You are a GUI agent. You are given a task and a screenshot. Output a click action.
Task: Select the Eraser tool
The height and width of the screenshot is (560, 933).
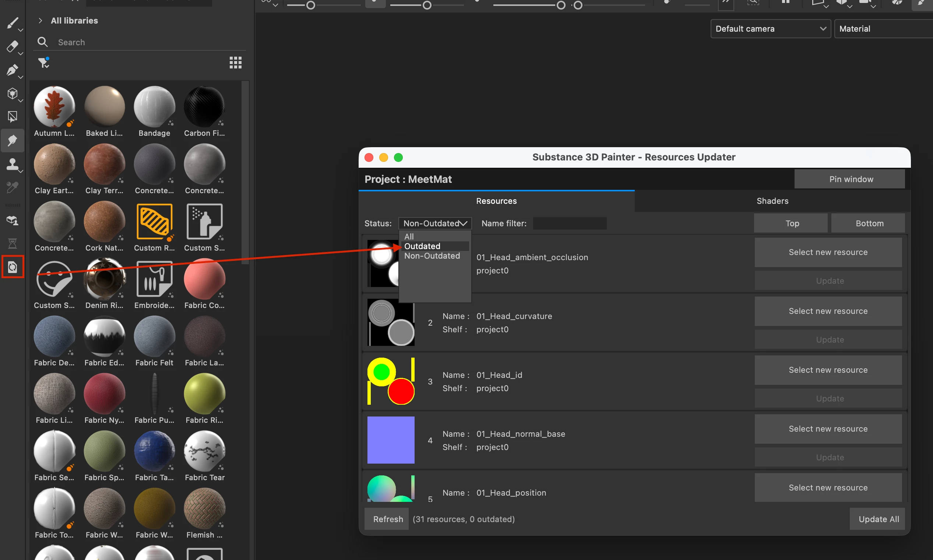coord(12,47)
